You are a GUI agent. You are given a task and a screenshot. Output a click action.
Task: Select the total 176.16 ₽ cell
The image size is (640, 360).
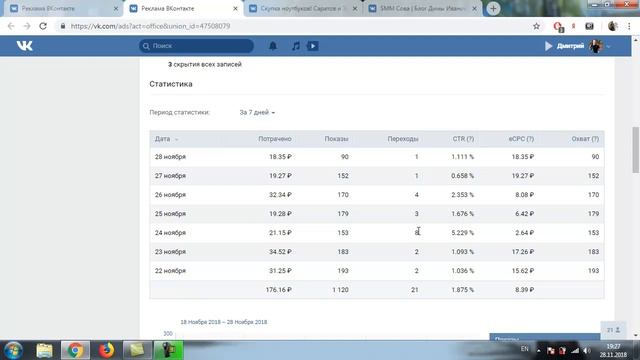click(278, 290)
